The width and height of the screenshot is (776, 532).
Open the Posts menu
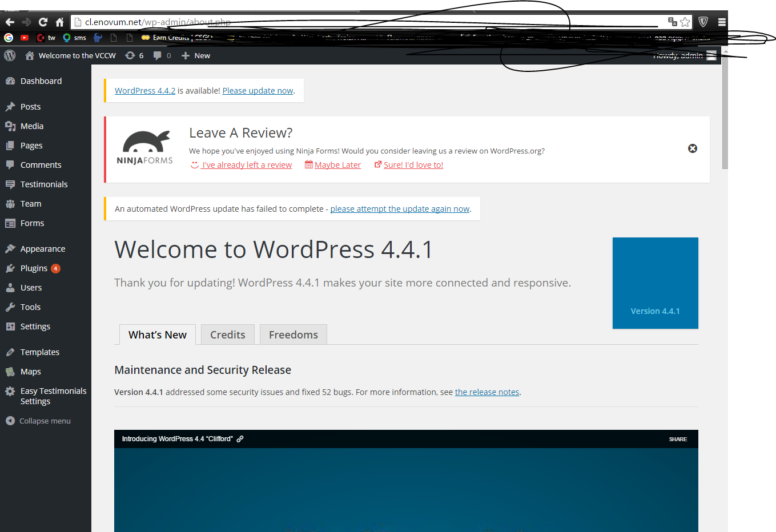point(46,107)
